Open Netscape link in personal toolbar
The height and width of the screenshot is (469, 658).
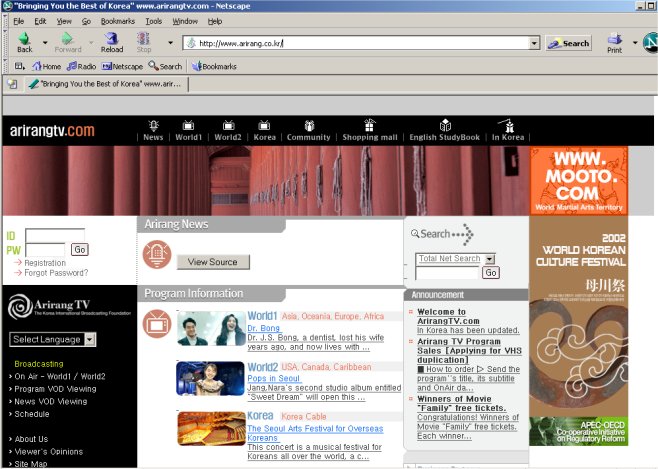[122, 66]
